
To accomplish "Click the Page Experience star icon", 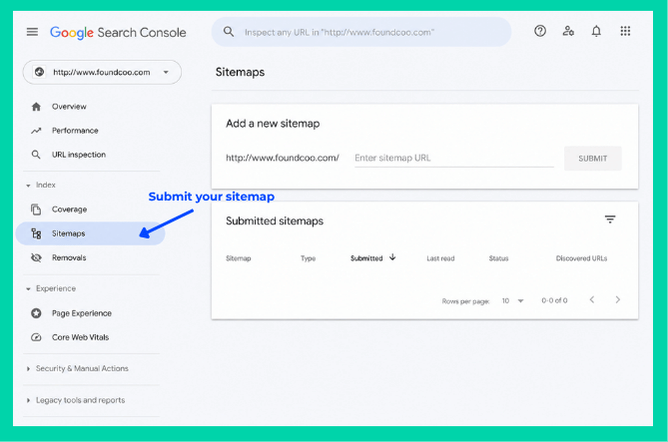I will [x=36, y=313].
